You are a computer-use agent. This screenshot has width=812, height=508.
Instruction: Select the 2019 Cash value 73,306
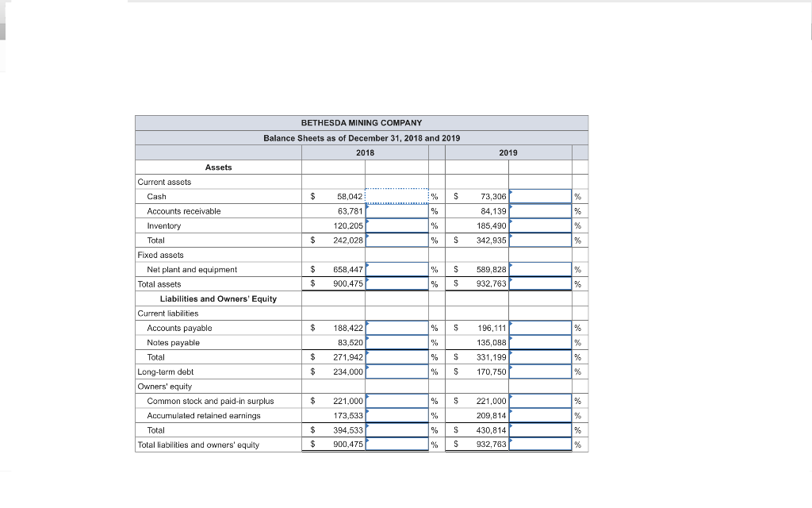coord(493,197)
